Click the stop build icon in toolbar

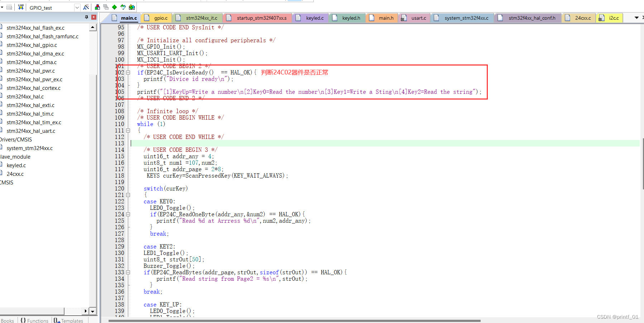tap(9, 7)
